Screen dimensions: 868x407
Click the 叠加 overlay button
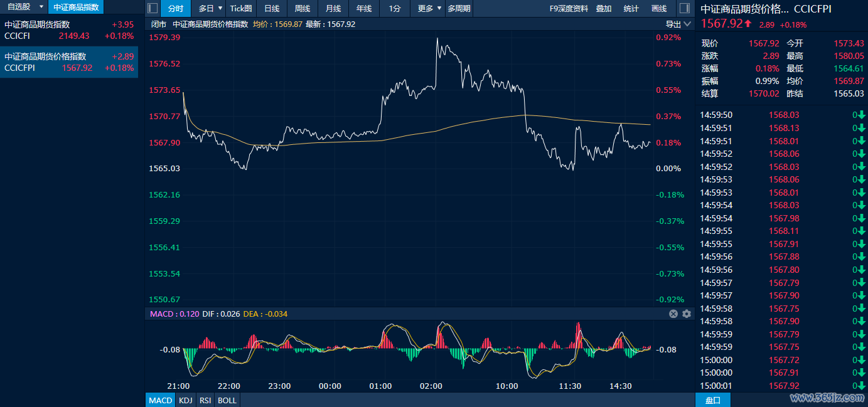click(x=604, y=8)
